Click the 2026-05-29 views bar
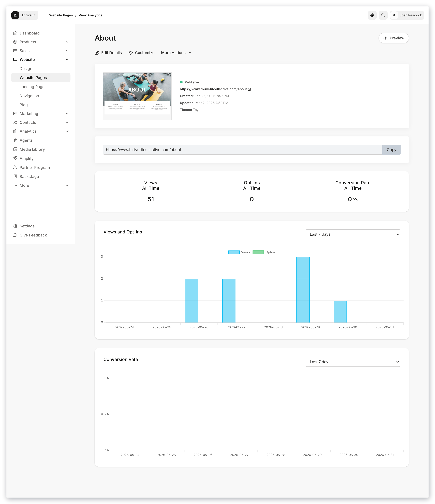Image resolution: width=435 pixels, height=504 pixels. click(303, 290)
